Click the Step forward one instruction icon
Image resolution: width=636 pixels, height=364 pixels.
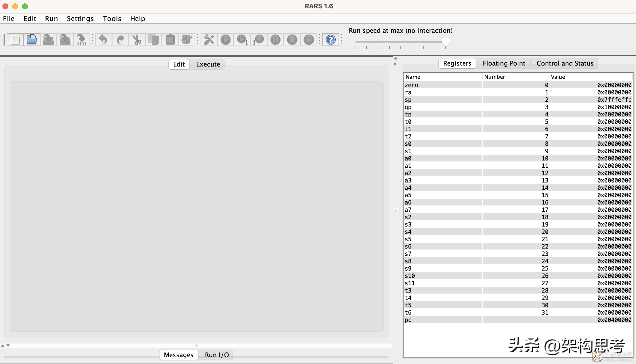click(242, 39)
